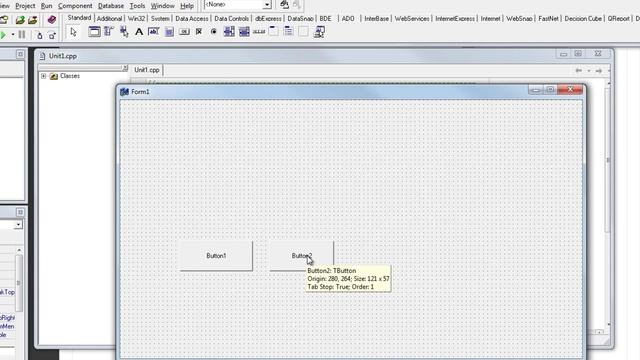Switch to the dbExpress palette tab
This screenshot has width=640, height=360.
click(x=268, y=19)
